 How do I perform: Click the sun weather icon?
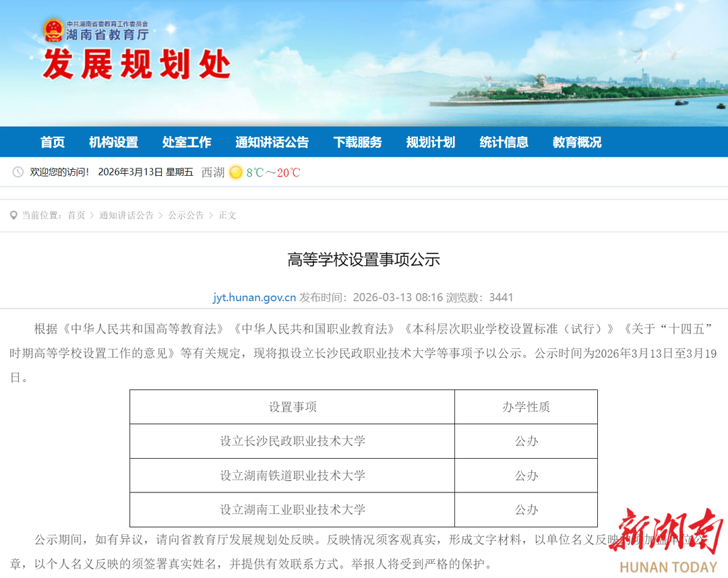[x=235, y=173]
